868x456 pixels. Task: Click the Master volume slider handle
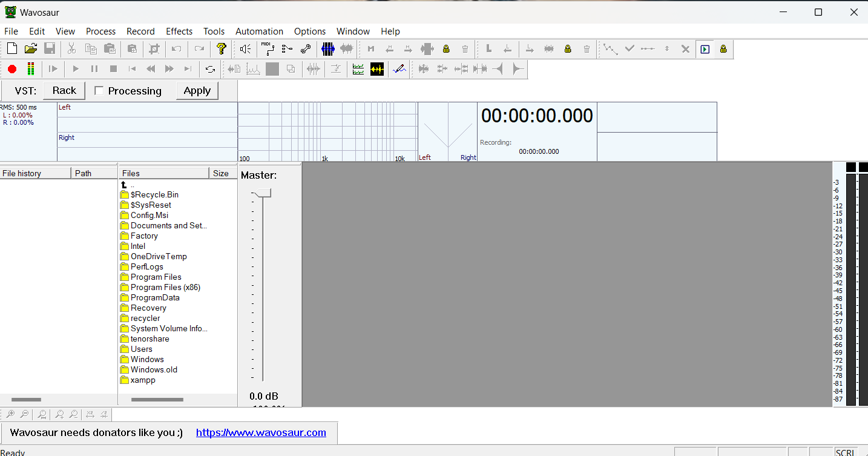click(263, 193)
